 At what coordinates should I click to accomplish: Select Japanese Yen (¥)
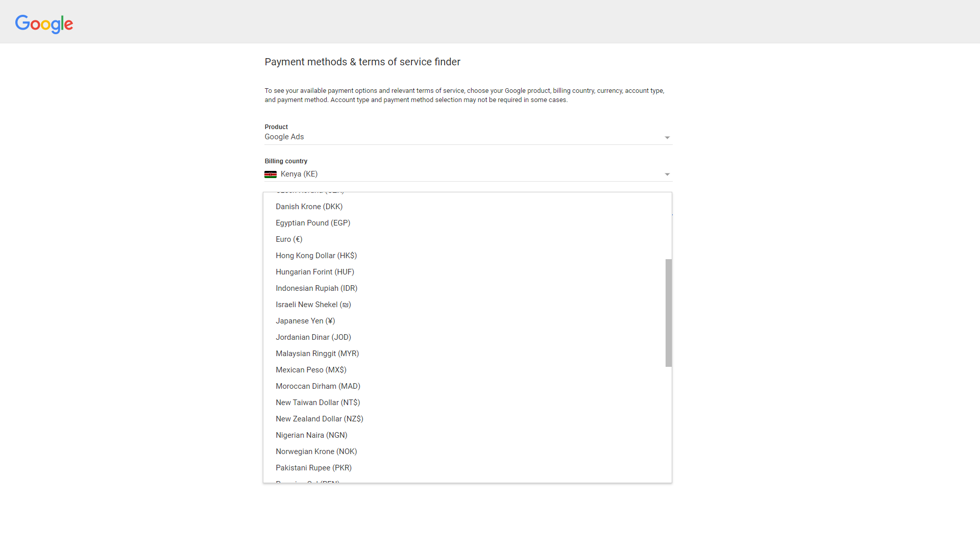point(305,321)
